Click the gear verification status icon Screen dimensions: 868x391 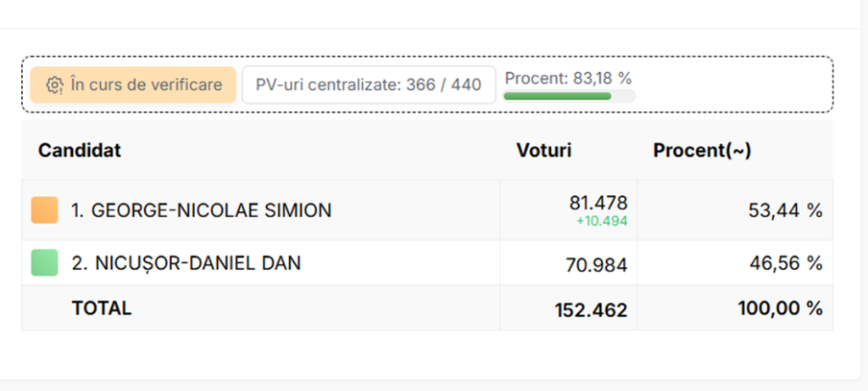[54, 86]
